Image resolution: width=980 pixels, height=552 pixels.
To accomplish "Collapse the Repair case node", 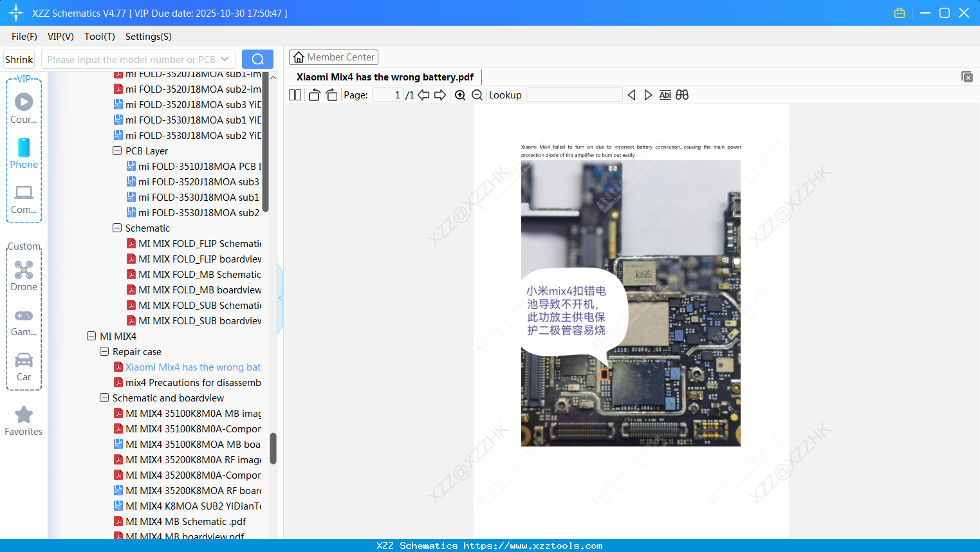I will click(x=104, y=351).
